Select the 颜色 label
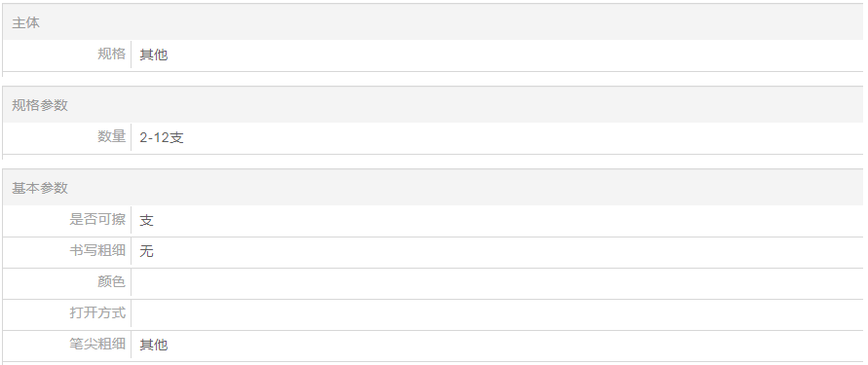This screenshot has width=868, height=365. [112, 281]
